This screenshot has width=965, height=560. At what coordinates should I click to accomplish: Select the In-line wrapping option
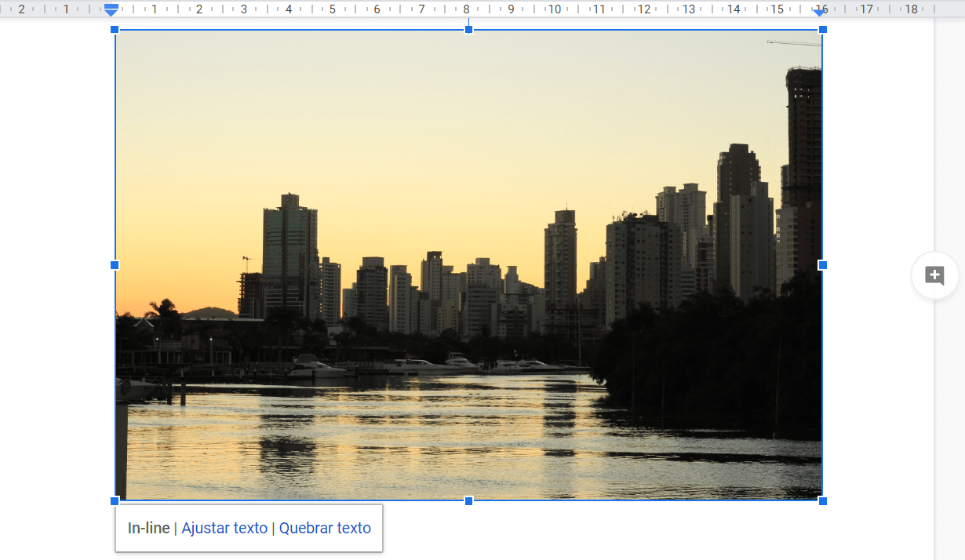[148, 528]
